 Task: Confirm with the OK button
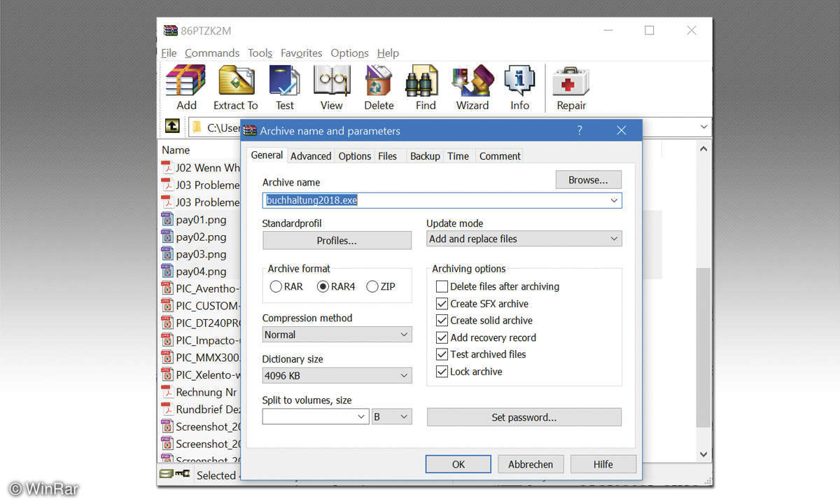458,464
